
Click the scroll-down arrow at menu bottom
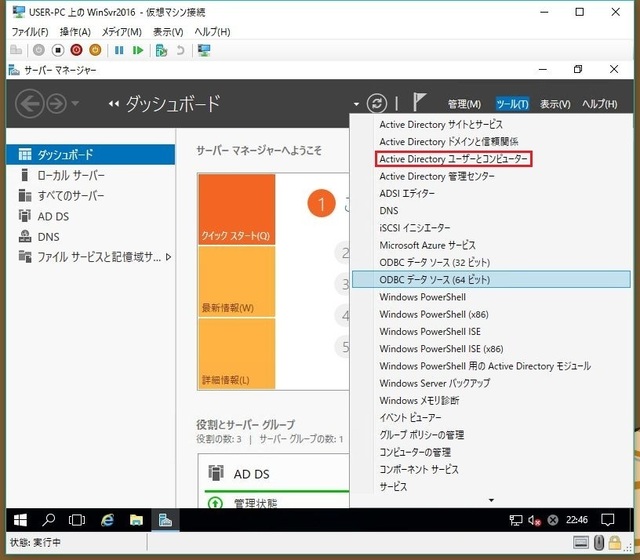point(490,499)
